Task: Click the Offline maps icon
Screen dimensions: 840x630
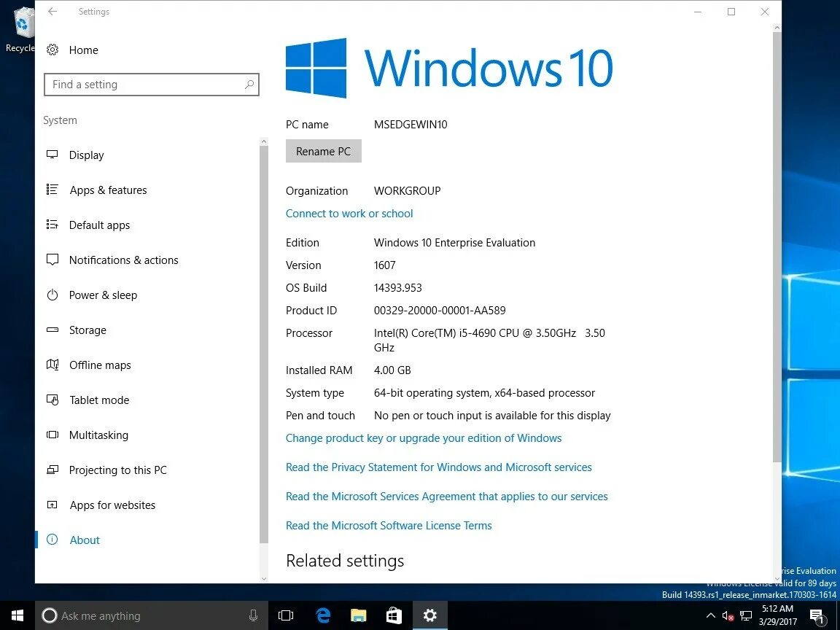Action: point(52,365)
